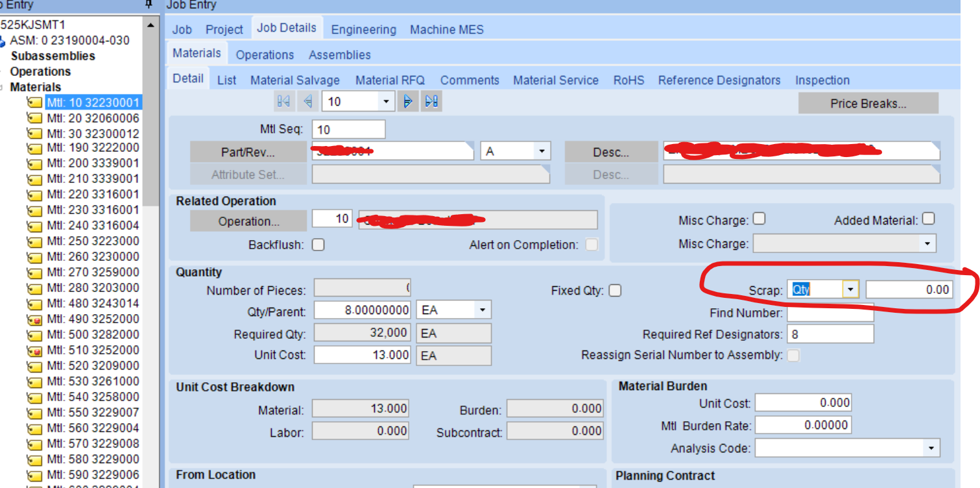The height and width of the screenshot is (488, 980).
Task: Select the ASM: 0 23190004-030 node
Action: [69, 40]
